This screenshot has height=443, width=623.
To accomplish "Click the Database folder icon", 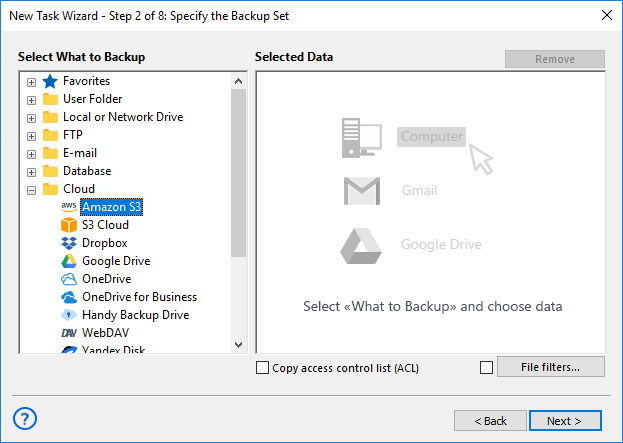I will (50, 171).
